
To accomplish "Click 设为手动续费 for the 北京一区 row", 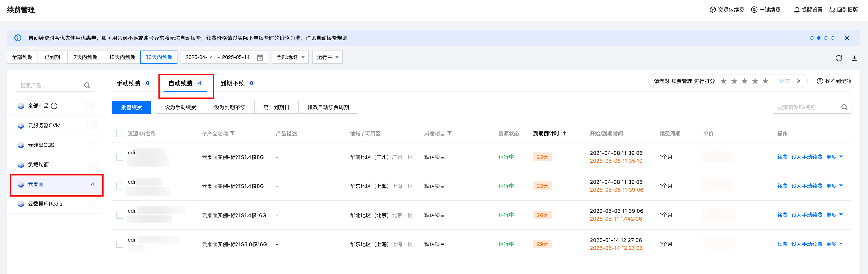I will tap(807, 215).
